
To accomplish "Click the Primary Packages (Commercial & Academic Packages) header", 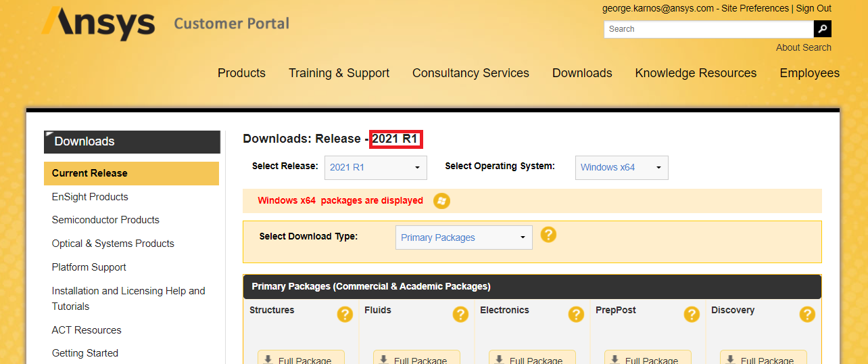I will coord(532,287).
